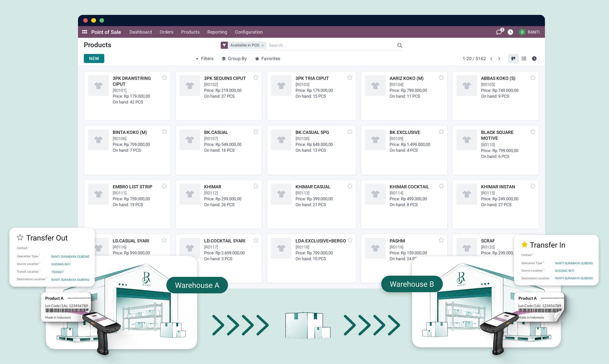Click the NEW button
Image resolution: width=609 pixels, height=364 pixels.
click(x=94, y=59)
